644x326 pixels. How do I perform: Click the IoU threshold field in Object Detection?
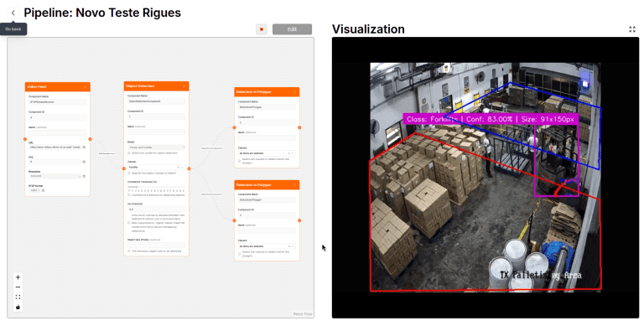[156, 209]
